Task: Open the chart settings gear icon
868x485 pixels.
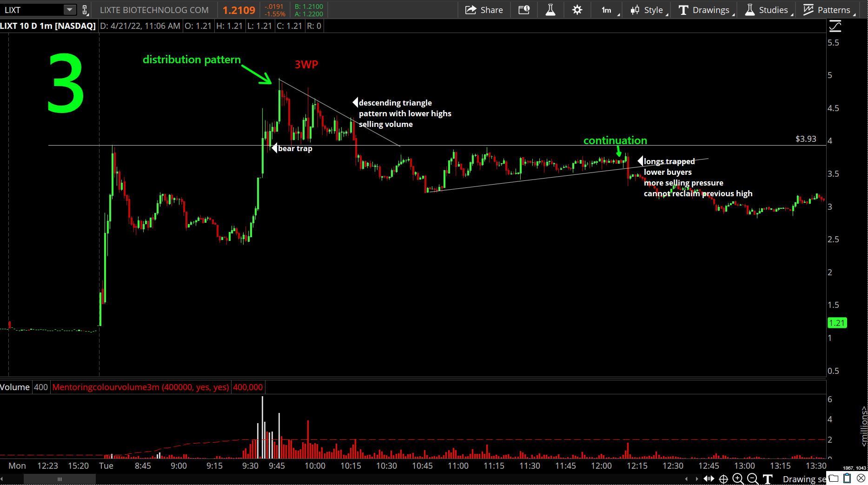Action: point(577,9)
